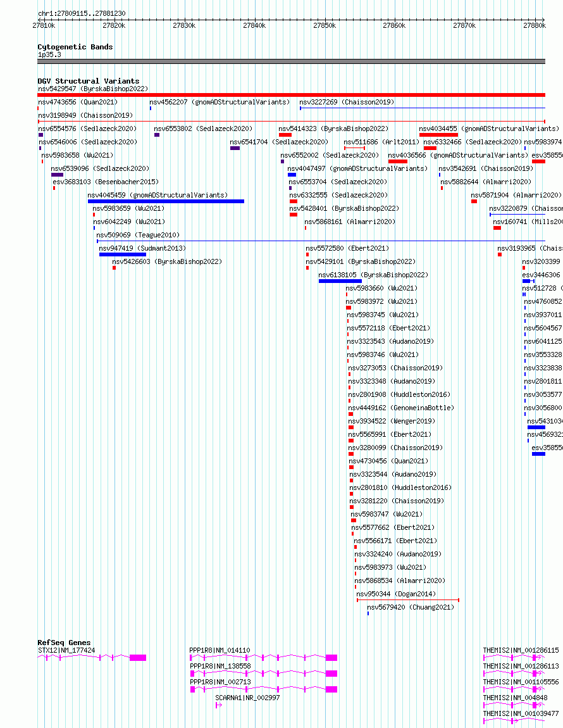The height and width of the screenshot is (728, 563).
Task: Open nsv509069 (Teague2010) variant label
Action: pyautogui.click(x=138, y=235)
